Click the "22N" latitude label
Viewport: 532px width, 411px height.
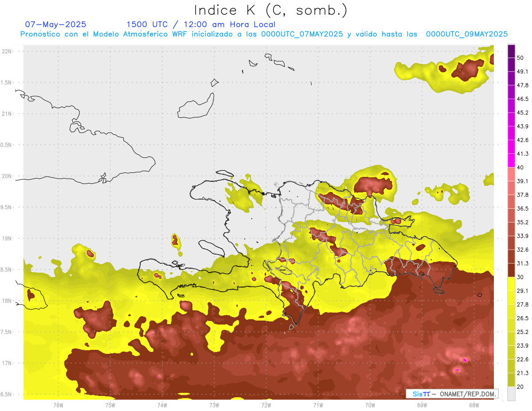(8, 51)
